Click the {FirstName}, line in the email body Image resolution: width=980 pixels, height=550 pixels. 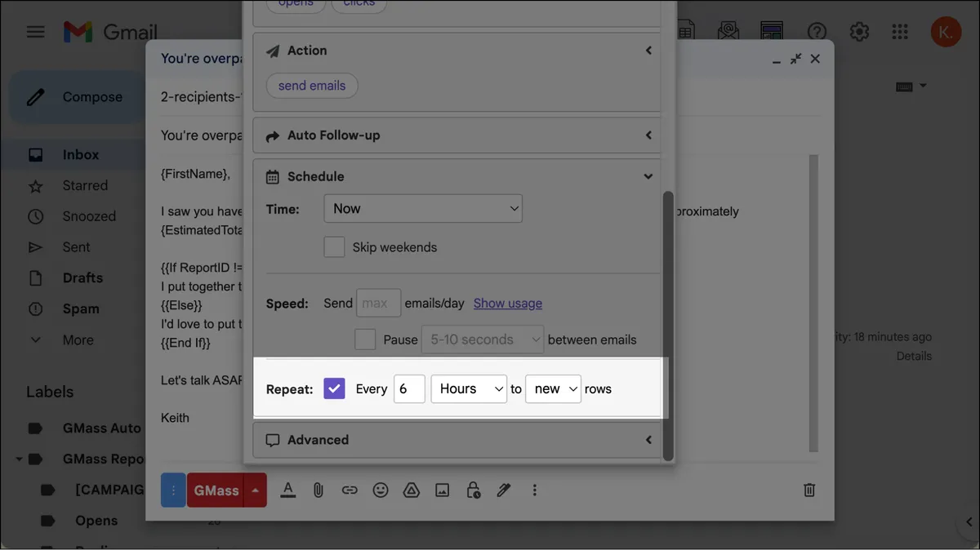(196, 174)
